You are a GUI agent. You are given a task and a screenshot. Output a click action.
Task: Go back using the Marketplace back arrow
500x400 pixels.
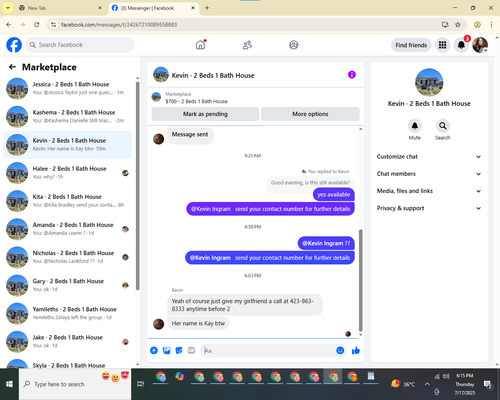[x=12, y=67]
